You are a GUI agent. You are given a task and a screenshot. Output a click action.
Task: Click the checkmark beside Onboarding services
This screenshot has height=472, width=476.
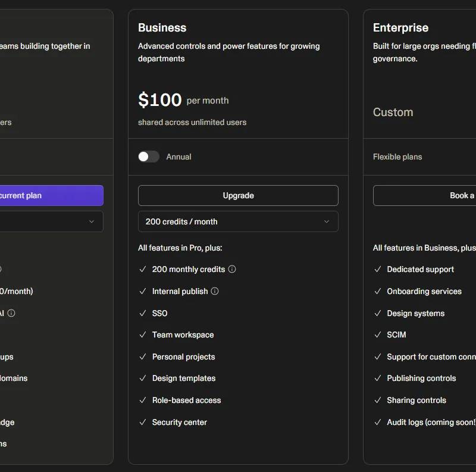pyautogui.click(x=378, y=291)
